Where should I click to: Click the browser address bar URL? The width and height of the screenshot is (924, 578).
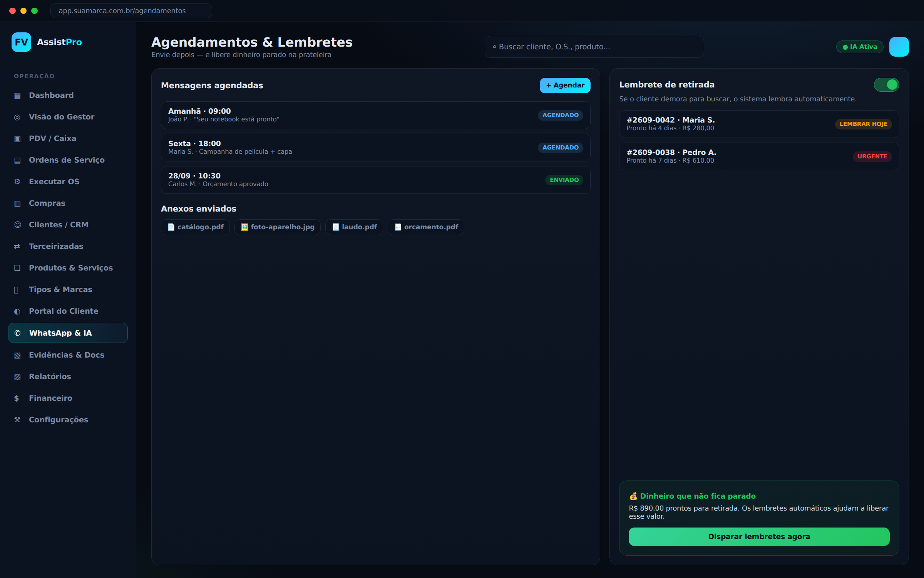(x=131, y=11)
